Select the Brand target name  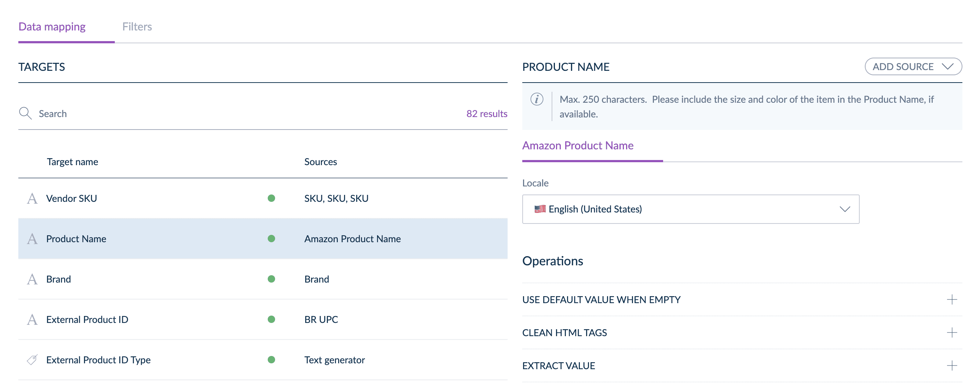(x=59, y=279)
